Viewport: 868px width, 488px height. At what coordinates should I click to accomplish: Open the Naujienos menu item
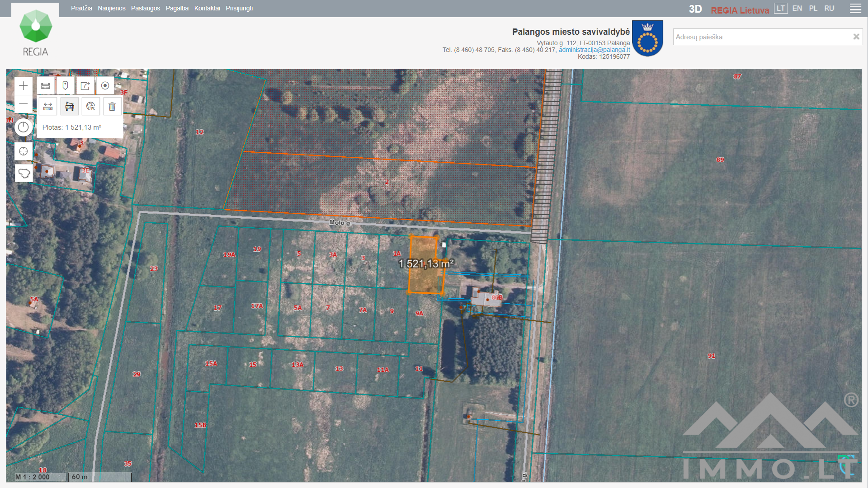click(111, 8)
